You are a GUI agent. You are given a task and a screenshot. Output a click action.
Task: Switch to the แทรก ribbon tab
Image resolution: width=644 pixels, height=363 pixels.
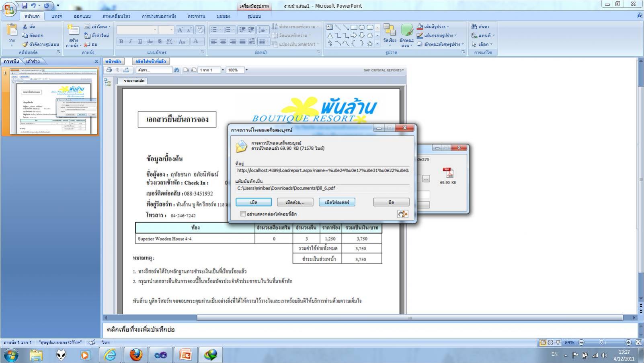point(57,16)
